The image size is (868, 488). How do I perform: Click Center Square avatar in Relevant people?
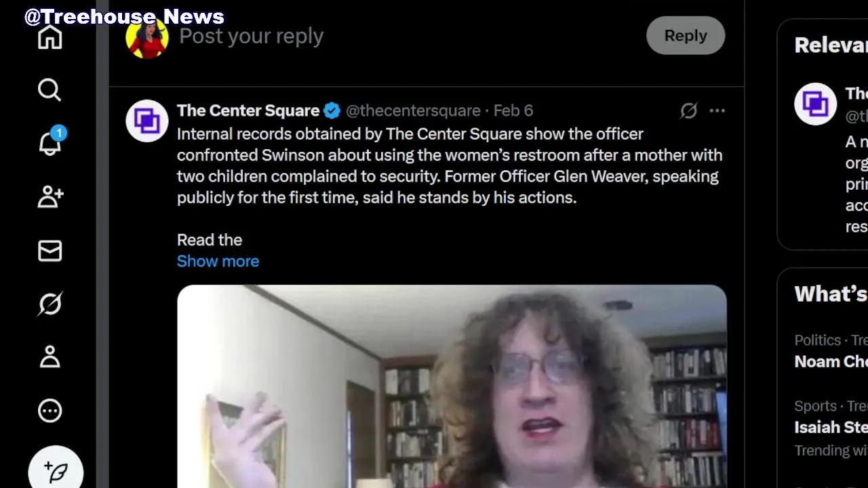815,104
